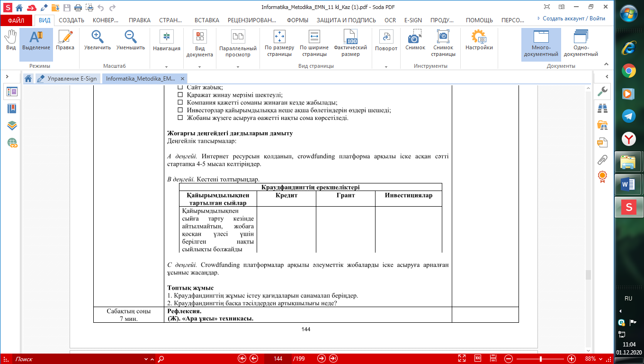Screen dimensions: 644x364
Task: Expand the Навигация dropdown arrow
Action: (x=167, y=67)
